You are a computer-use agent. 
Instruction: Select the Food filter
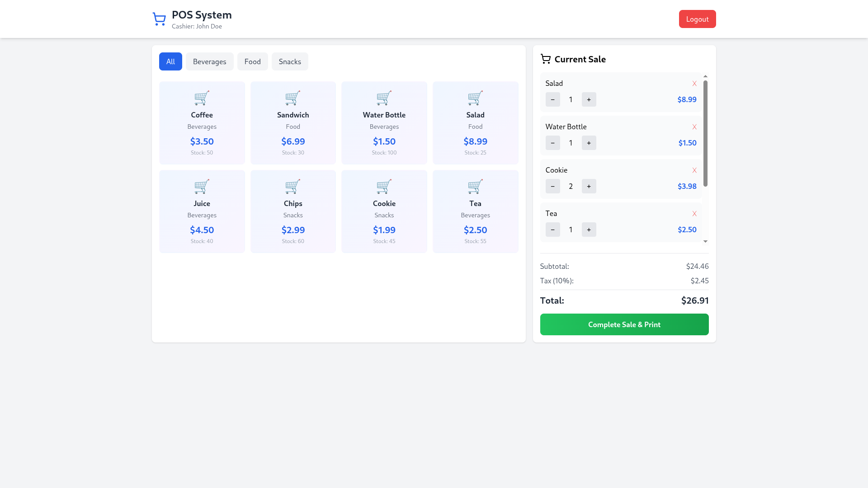252,61
